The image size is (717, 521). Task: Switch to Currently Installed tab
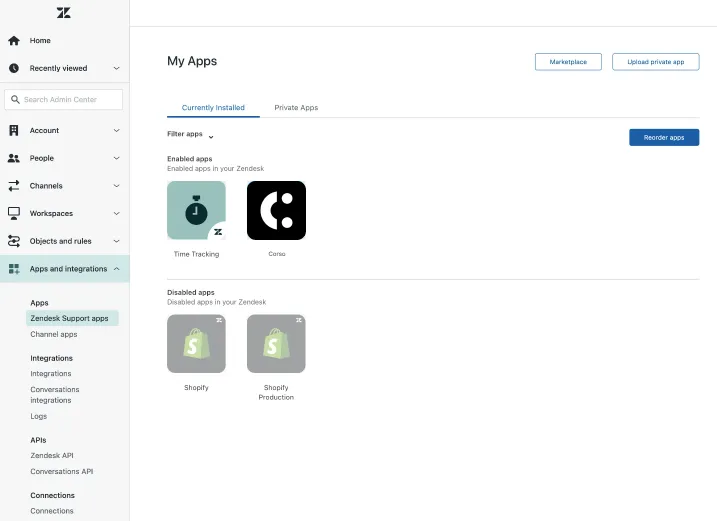(x=213, y=107)
